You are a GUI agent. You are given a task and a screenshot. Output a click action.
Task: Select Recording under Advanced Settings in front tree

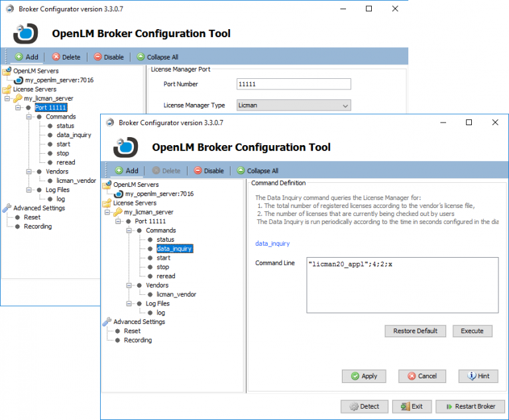click(138, 340)
